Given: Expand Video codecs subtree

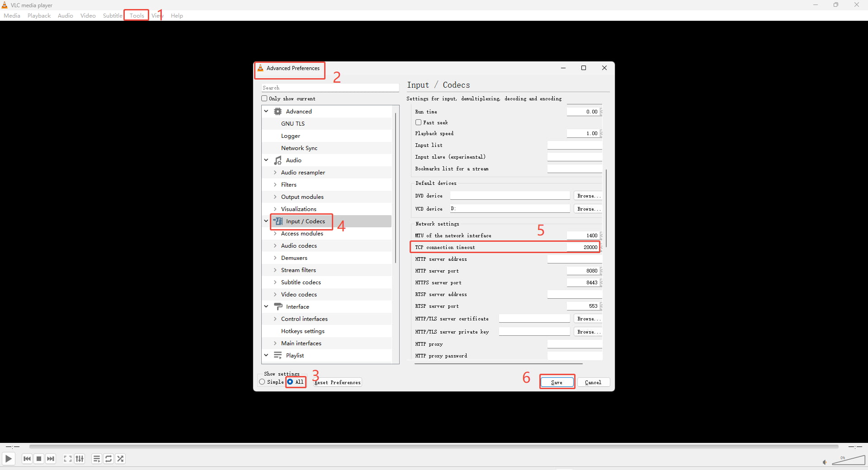Looking at the screenshot, I should (275, 294).
